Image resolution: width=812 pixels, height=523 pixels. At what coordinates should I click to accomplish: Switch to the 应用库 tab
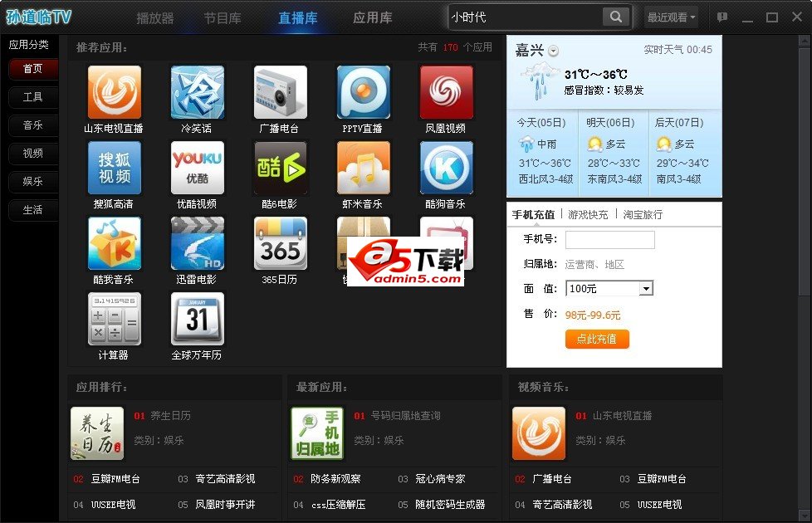pyautogui.click(x=372, y=18)
